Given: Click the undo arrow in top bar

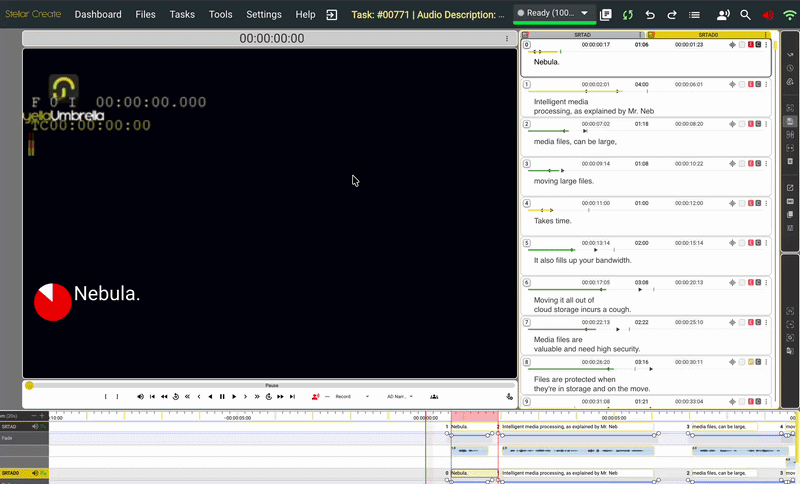Looking at the screenshot, I should (x=650, y=15).
